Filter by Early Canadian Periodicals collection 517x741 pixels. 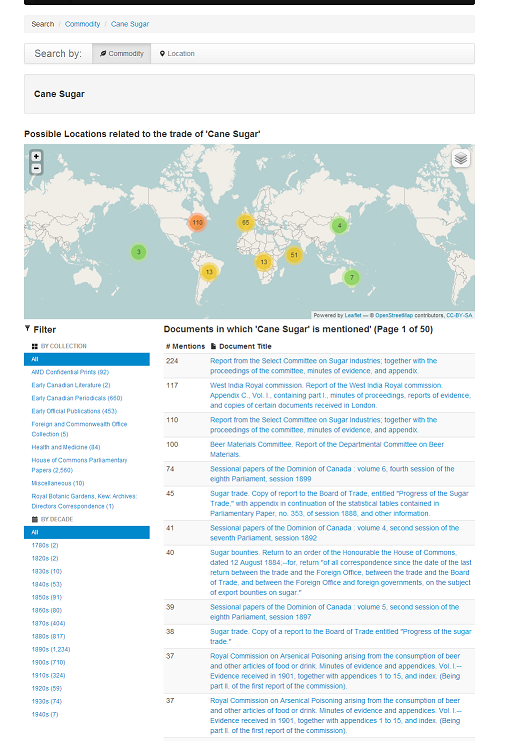point(77,398)
